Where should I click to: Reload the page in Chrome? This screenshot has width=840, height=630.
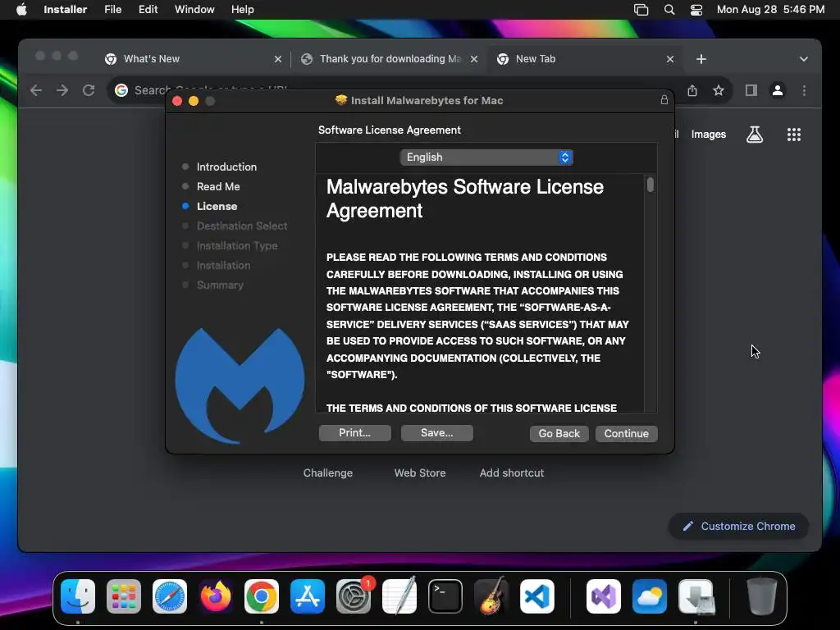(89, 90)
